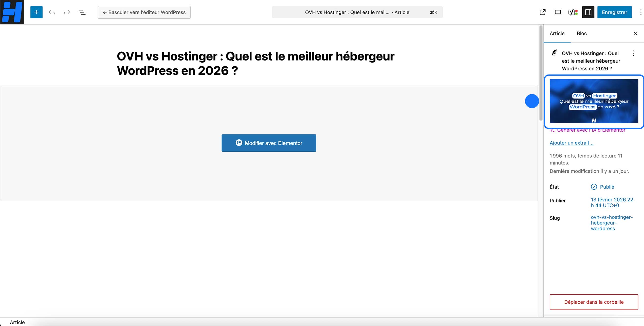The height and width of the screenshot is (326, 644).
Task: Open the article actions three-dot menu
Action: [634, 53]
